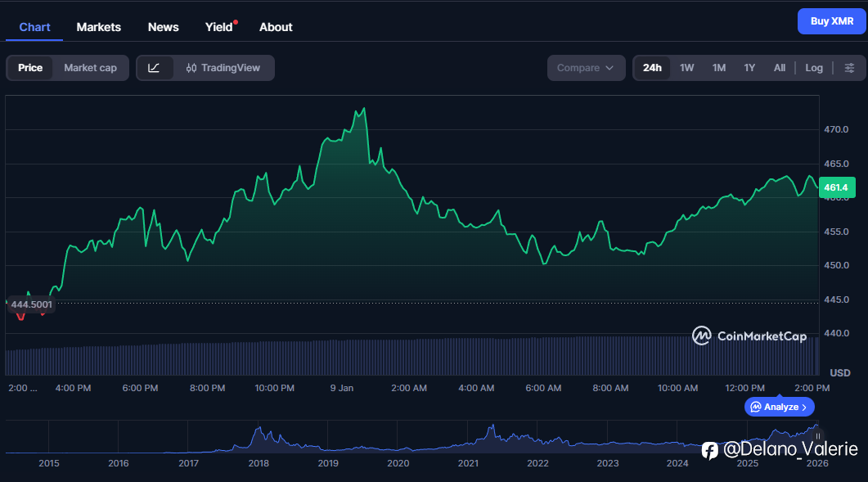The width and height of the screenshot is (868, 482).
Task: Switch to TradingView candlestick chart
Action: pyautogui.click(x=223, y=68)
